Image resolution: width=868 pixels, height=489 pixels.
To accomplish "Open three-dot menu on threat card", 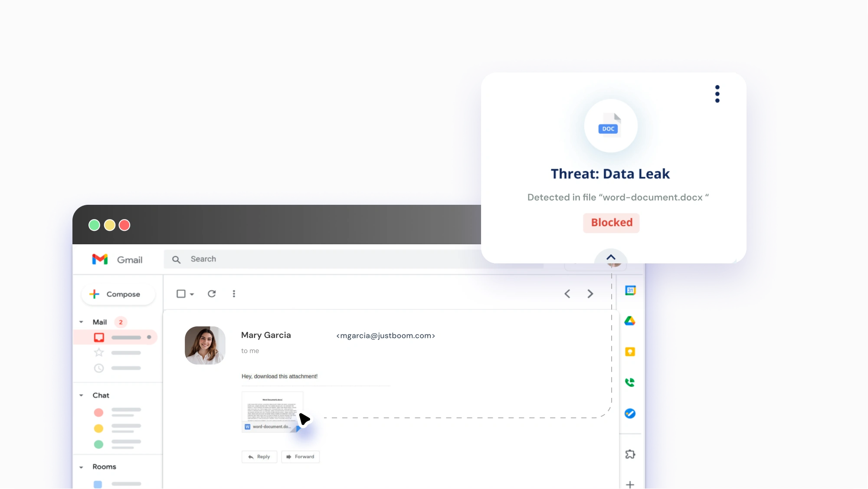I will [x=717, y=94].
